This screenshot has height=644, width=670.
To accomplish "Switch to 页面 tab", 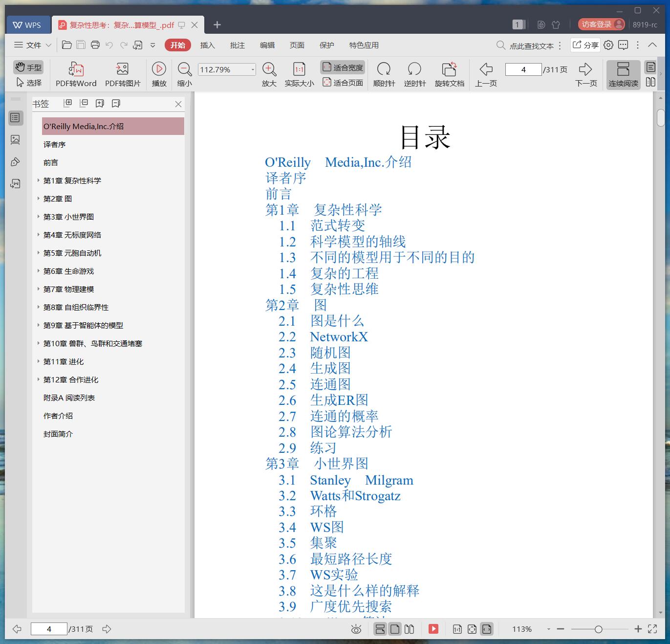I will click(x=297, y=45).
